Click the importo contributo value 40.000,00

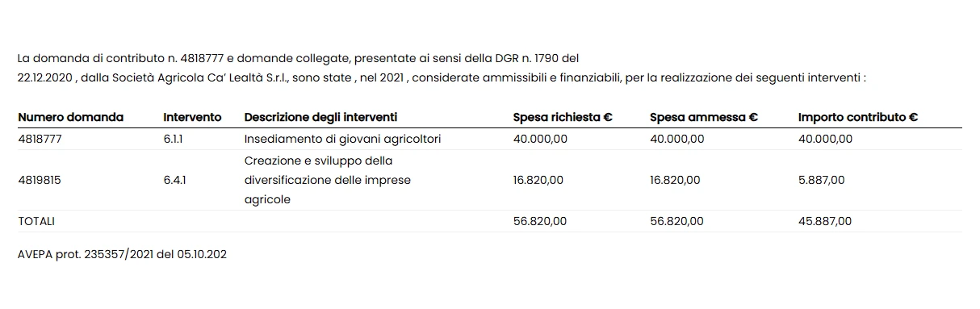[825, 139]
